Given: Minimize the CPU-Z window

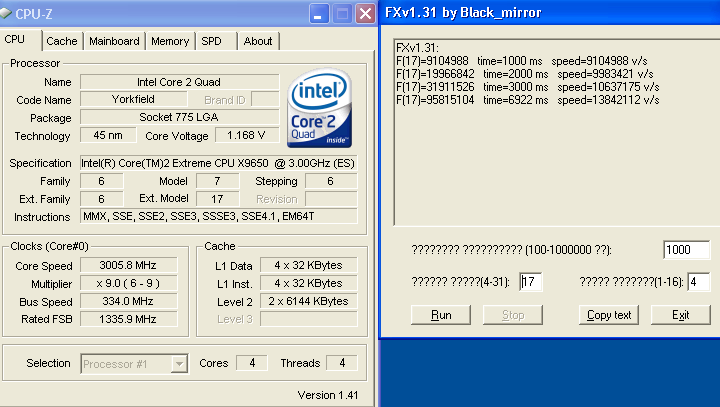Looking at the screenshot, I should tap(319, 14).
